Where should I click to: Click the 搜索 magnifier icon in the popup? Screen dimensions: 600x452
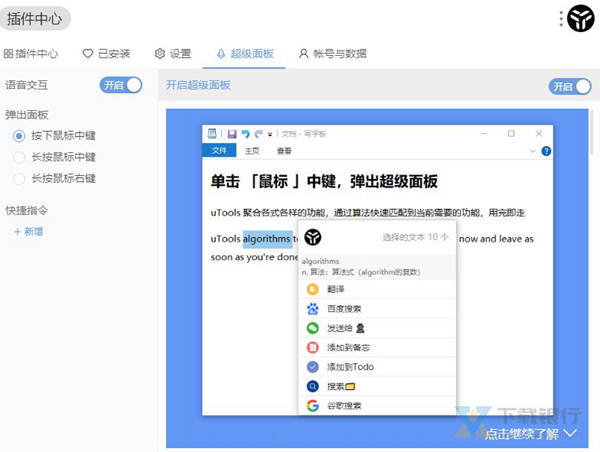pos(313,387)
